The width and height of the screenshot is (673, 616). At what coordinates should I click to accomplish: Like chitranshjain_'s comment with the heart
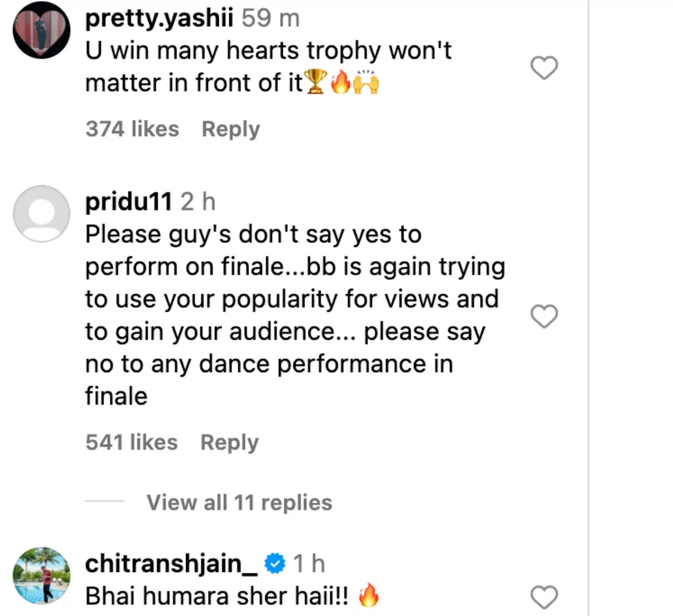click(544, 598)
